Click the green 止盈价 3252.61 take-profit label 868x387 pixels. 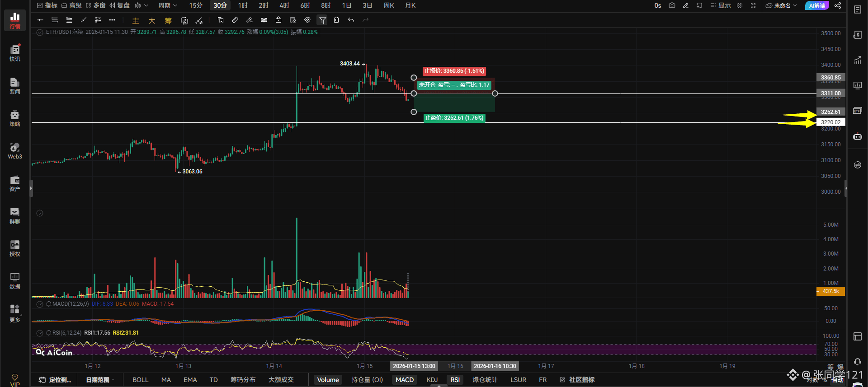[454, 118]
